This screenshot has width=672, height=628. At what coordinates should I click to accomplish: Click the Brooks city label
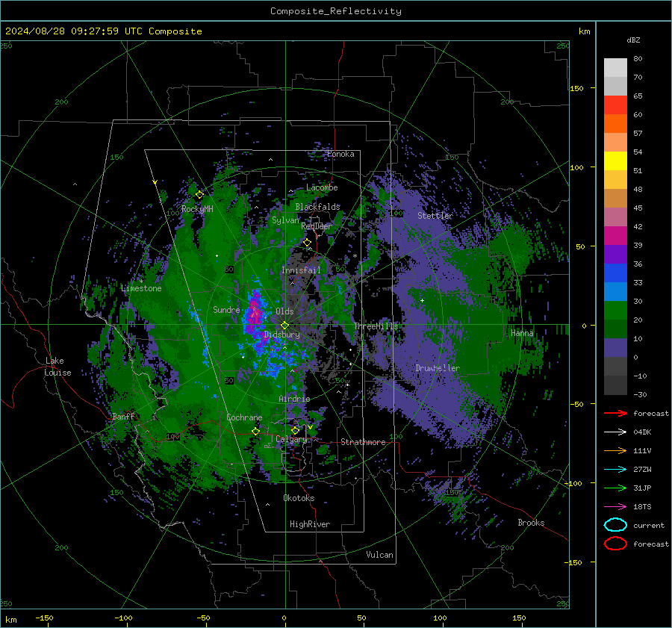531,523
